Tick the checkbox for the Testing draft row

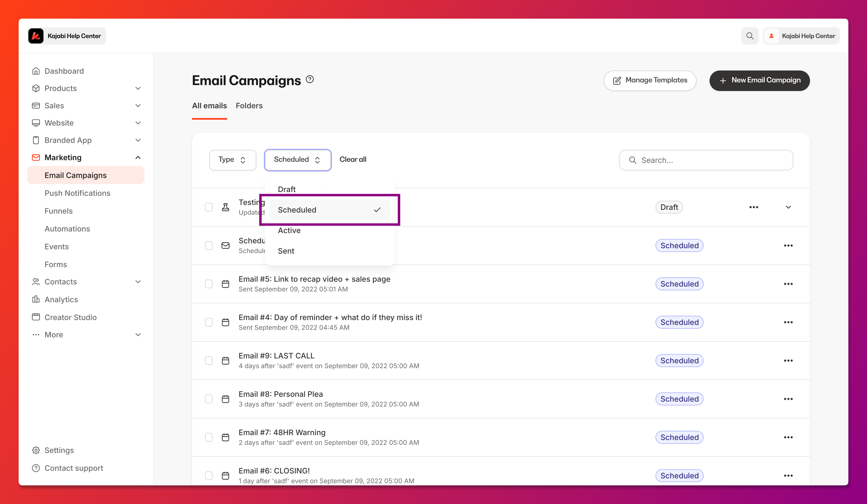pos(209,207)
